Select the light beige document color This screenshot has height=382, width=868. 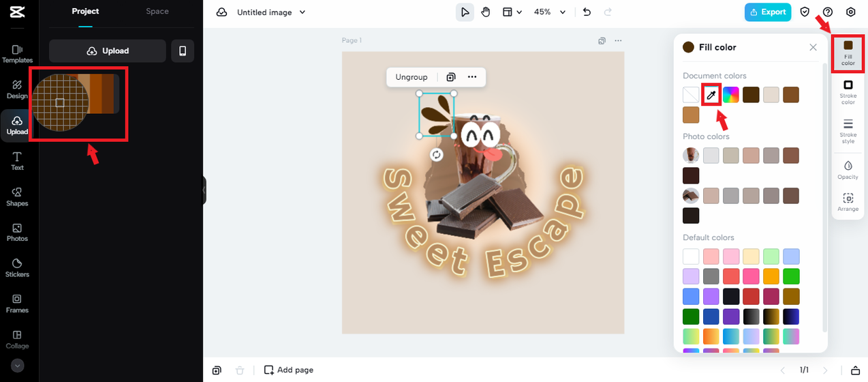771,95
